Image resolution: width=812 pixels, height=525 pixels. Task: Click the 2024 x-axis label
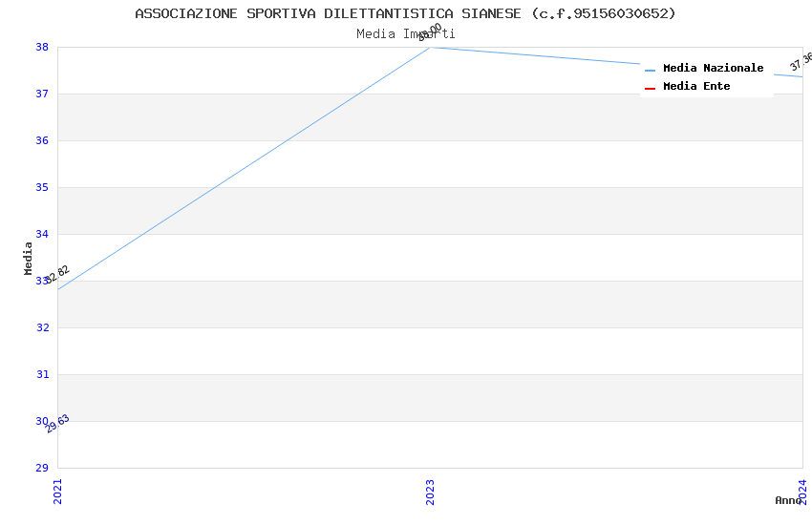click(x=802, y=492)
